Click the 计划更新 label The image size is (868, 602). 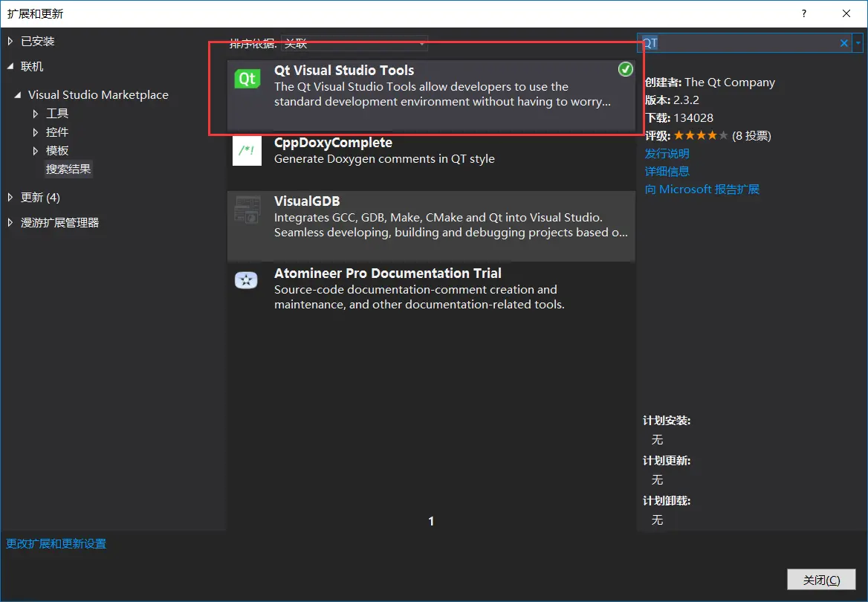click(x=667, y=461)
